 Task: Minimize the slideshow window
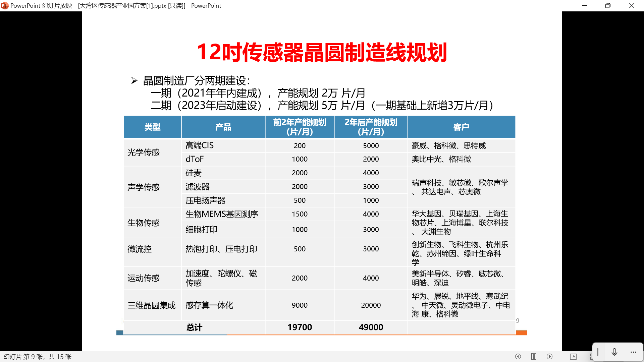[x=585, y=6]
